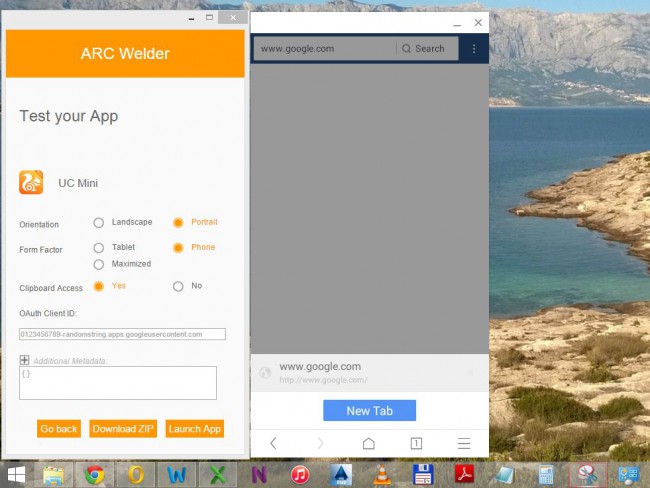This screenshot has height=488, width=650.
Task: Click inside the Additional Metadata text area
Action: pos(118,383)
